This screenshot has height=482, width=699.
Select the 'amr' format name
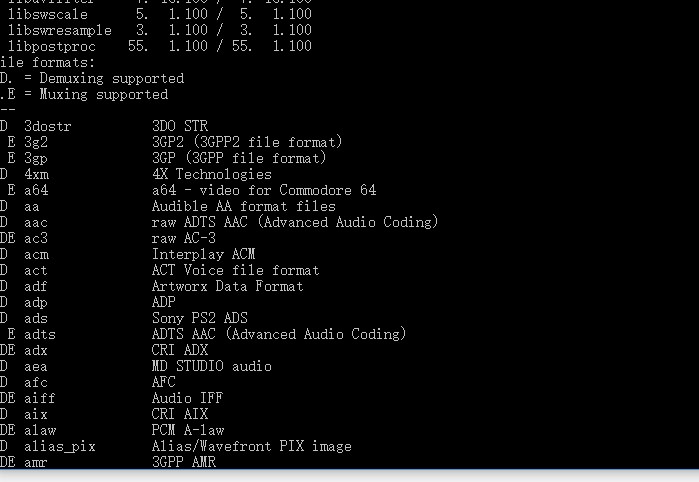coord(36,462)
